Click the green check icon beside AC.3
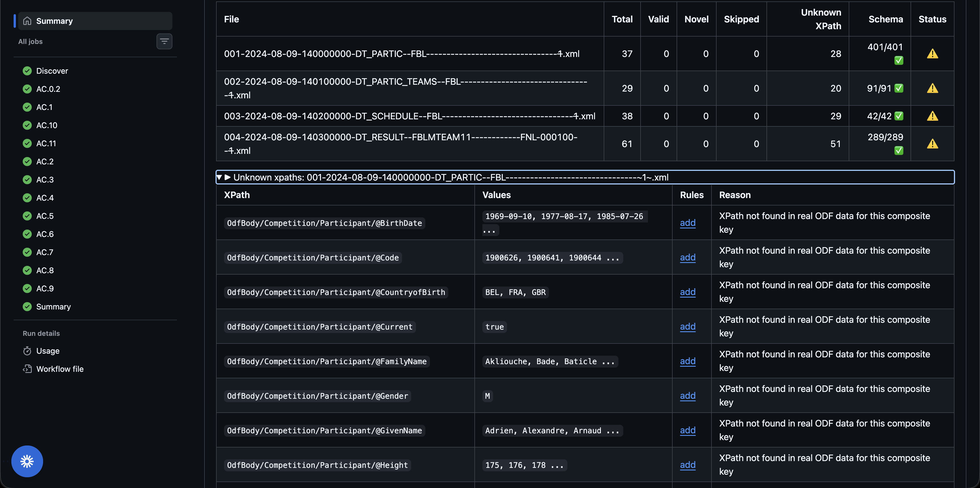Image resolution: width=980 pixels, height=488 pixels. pyautogui.click(x=27, y=179)
